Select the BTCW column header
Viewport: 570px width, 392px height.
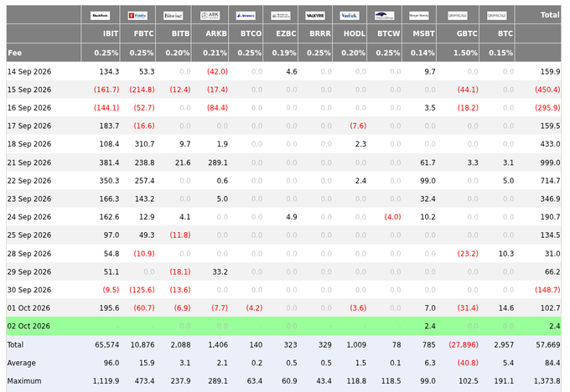tap(388, 34)
